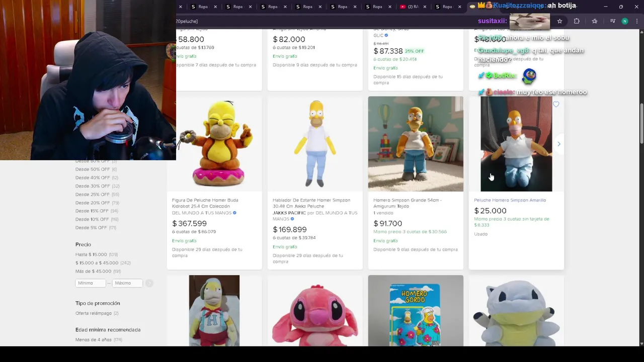
Task: Select price range $ 15.000 a $ 45.000
Action: tap(103, 263)
